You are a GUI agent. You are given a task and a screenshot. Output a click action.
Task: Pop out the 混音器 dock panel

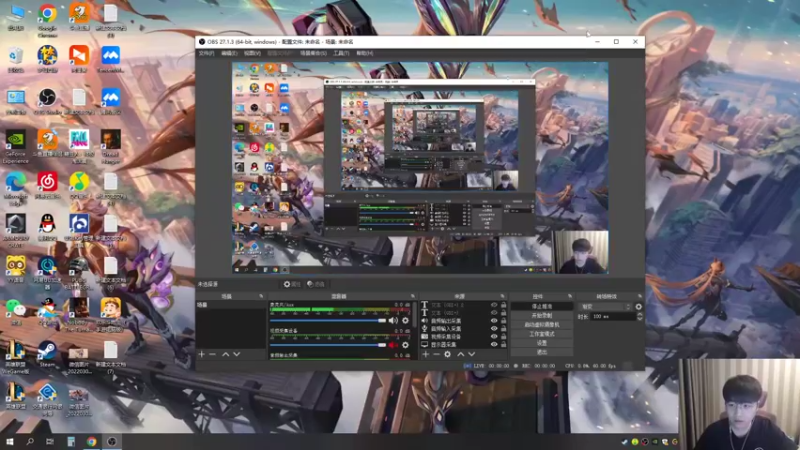click(x=413, y=296)
